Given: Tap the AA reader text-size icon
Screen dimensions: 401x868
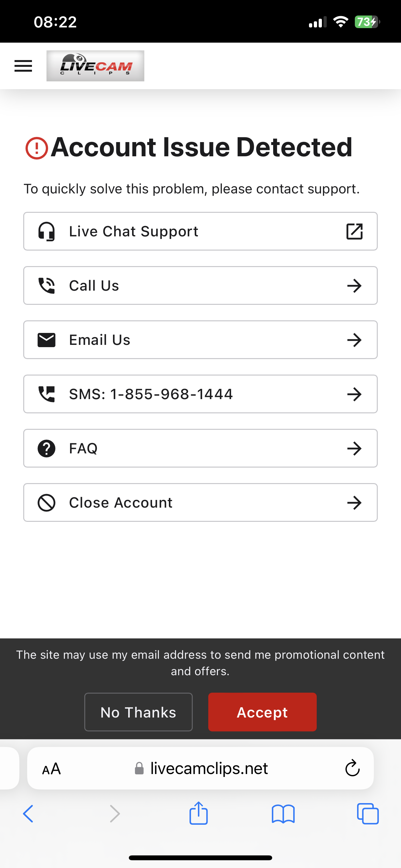Looking at the screenshot, I should [51, 769].
